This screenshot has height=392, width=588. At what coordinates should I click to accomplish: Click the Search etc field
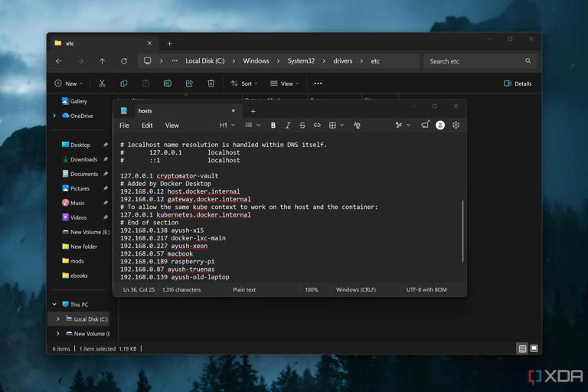479,61
